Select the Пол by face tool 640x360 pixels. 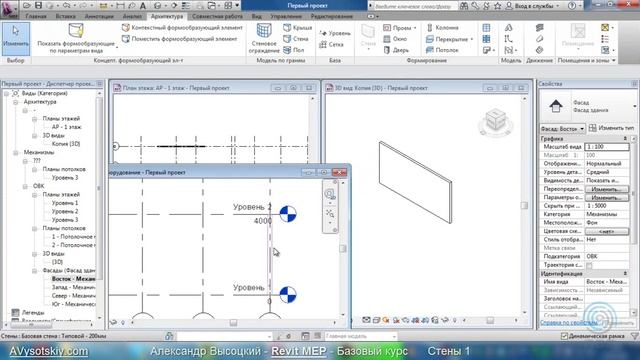coord(294,50)
